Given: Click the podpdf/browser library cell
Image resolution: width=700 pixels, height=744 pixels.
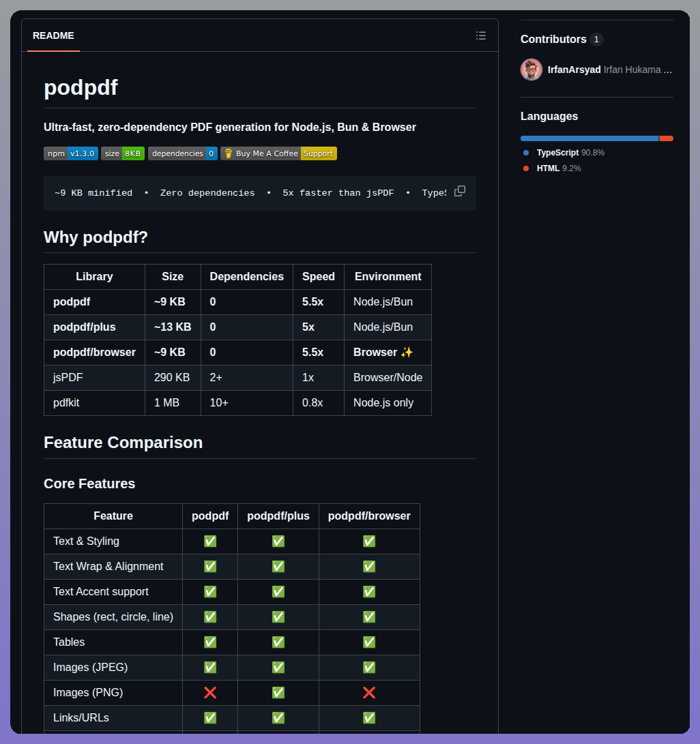Looking at the screenshot, I should pyautogui.click(x=94, y=352).
